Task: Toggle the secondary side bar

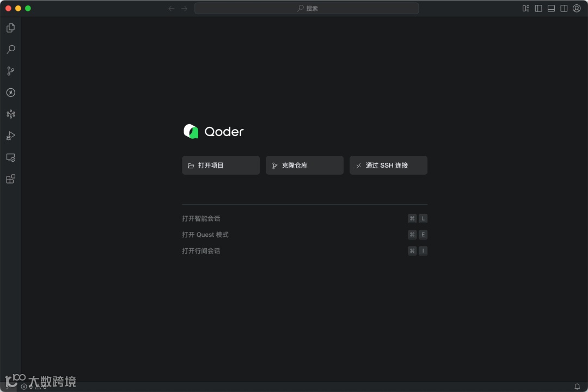Action: (564, 8)
